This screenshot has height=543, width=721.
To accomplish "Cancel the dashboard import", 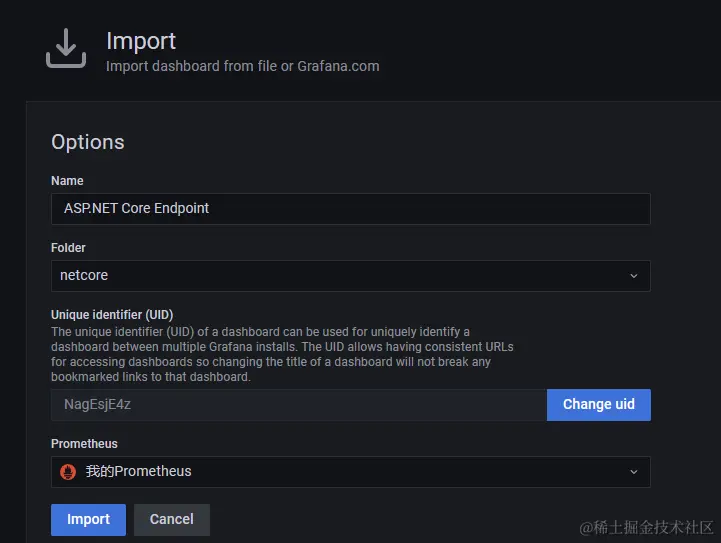I will [x=172, y=520].
